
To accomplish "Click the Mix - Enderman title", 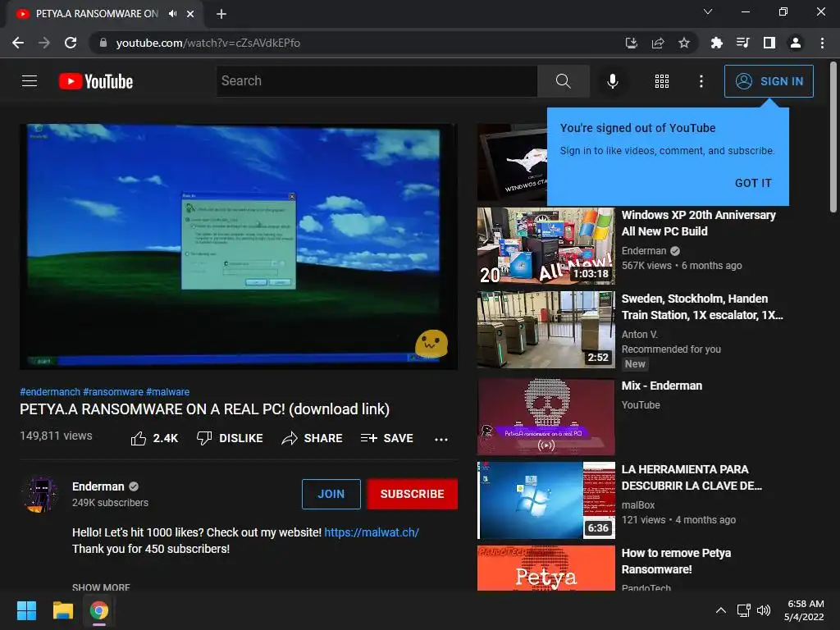I will point(662,386).
